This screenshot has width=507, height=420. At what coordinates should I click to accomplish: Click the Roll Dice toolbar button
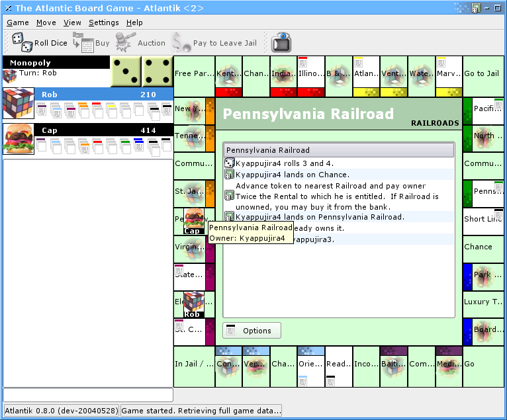pyautogui.click(x=40, y=42)
